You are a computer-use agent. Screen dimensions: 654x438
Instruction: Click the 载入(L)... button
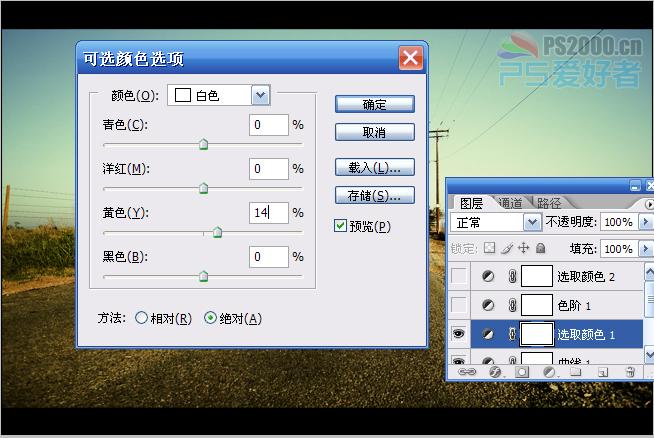click(x=375, y=167)
